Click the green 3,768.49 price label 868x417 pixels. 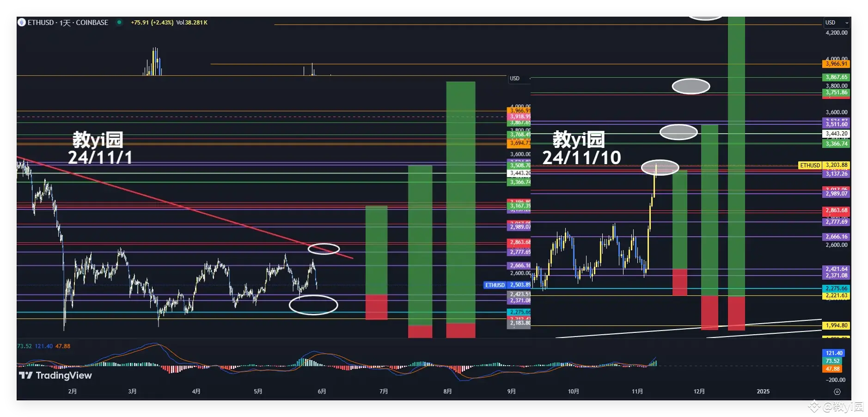click(x=520, y=135)
